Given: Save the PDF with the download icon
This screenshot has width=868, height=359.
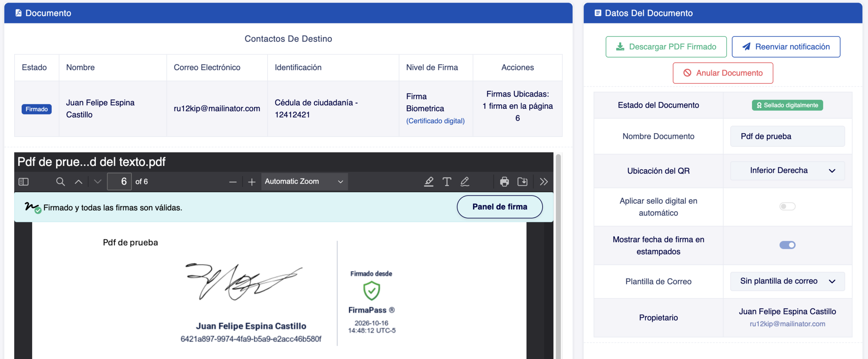Looking at the screenshot, I should coord(522,182).
